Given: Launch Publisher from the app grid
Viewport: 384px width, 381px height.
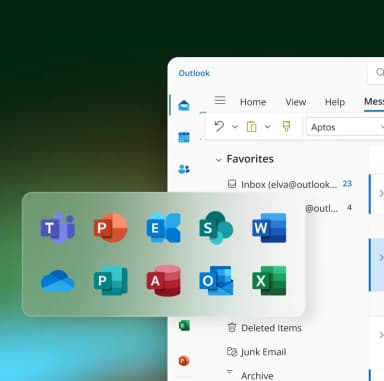Looking at the screenshot, I should tap(111, 281).
